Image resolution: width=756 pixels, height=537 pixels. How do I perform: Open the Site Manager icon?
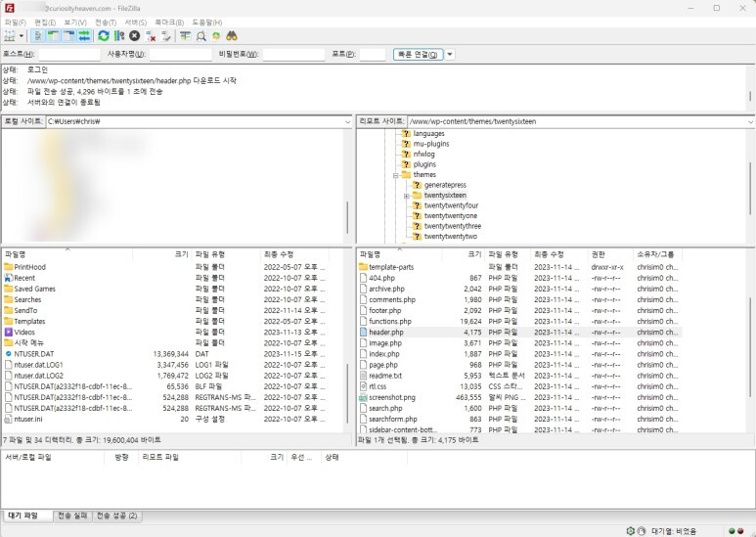click(x=9, y=36)
